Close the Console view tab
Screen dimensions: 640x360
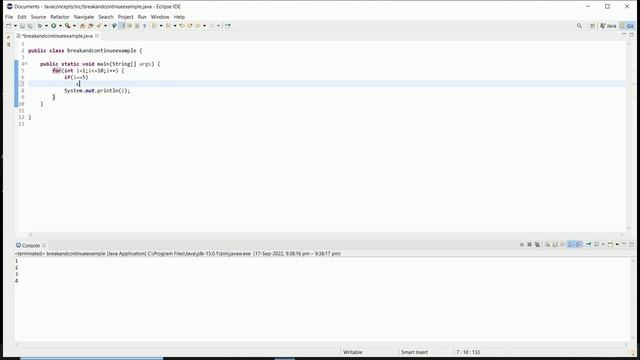click(x=44, y=245)
